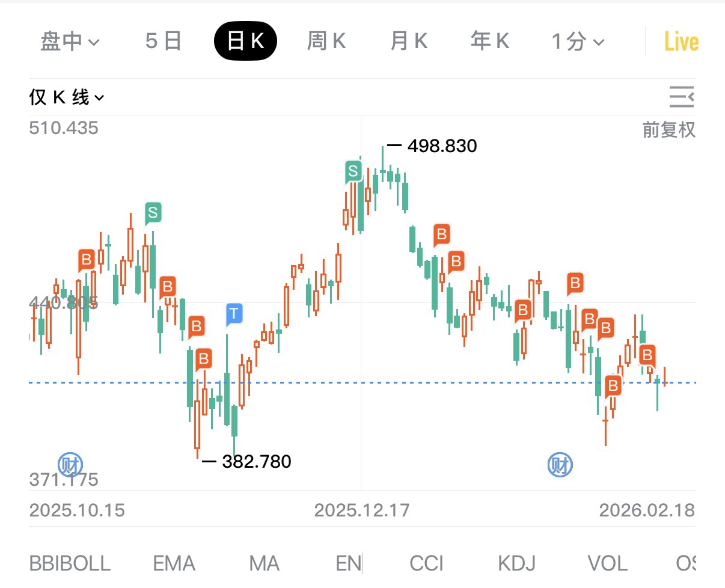This screenshot has height=588, width=725.
Task: Click the rightmost orange B buy marker
Action: coord(647,355)
